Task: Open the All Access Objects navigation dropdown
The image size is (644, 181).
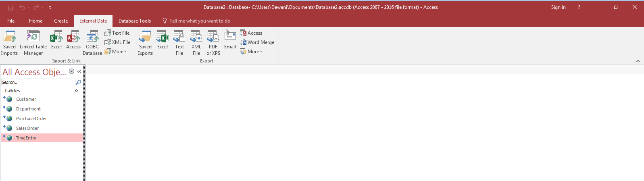Action: point(71,71)
